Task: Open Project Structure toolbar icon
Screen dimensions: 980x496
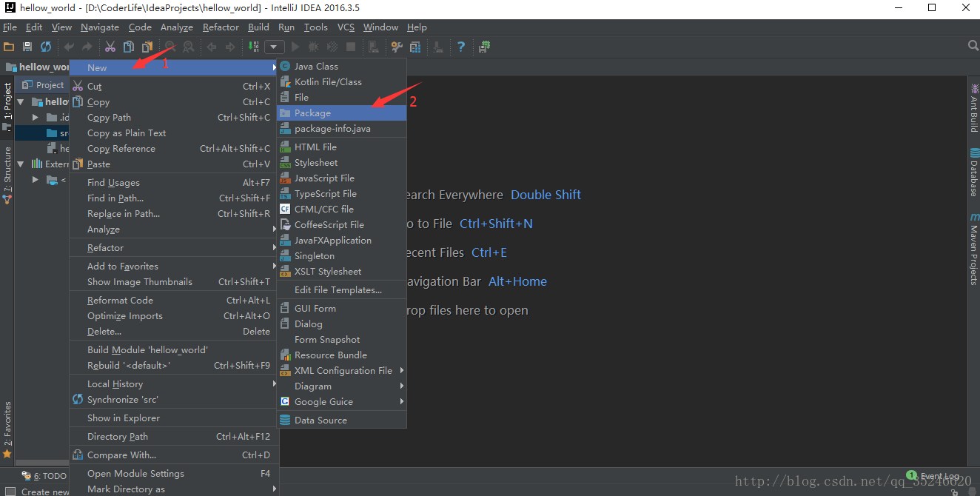Action: click(x=415, y=47)
